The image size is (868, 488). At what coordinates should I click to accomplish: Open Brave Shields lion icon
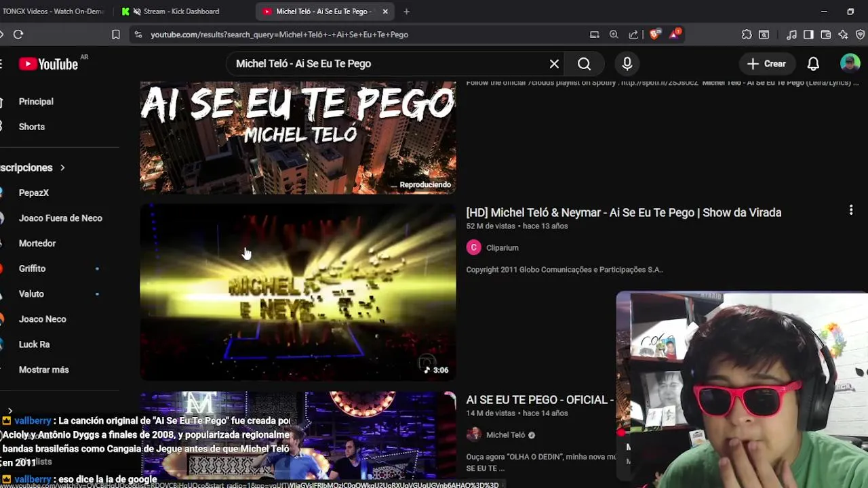coord(654,35)
